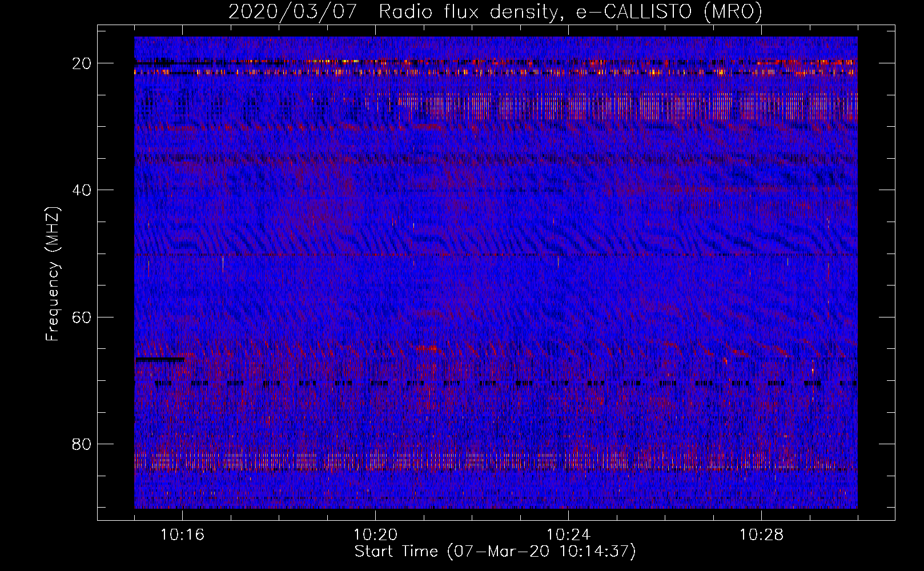This screenshot has height=571, width=924.
Task: Click the 'Frequency (MHZ)' y-axis label
Action: click(53, 274)
